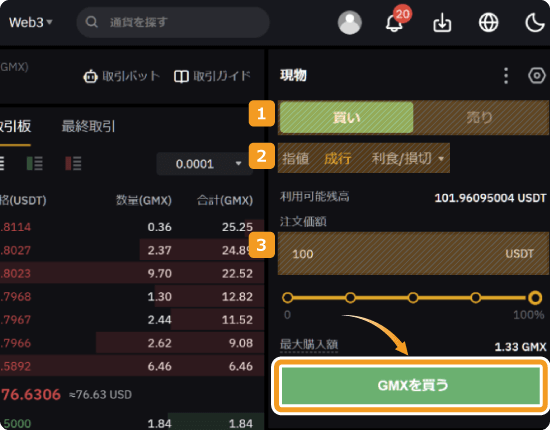Screen dimensions: 550x430
Task: Show sell orders only view icon
Action: click(73, 163)
